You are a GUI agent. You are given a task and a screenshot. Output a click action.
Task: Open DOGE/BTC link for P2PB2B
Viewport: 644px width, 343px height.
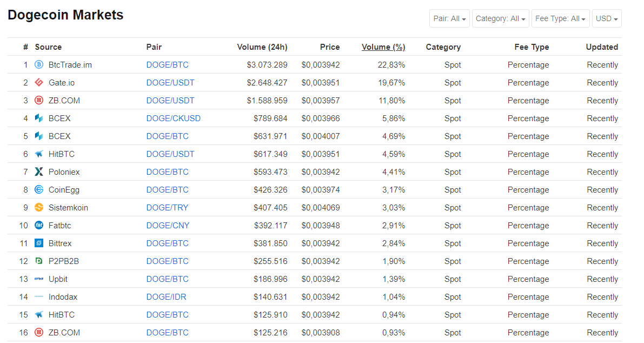[167, 261]
